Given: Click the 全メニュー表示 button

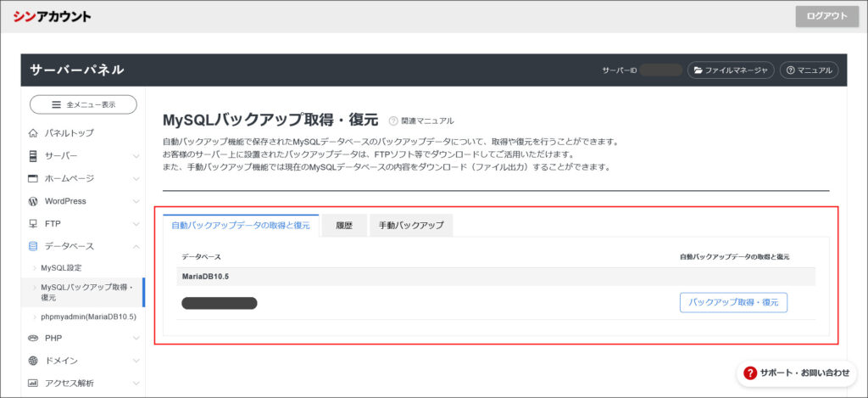Looking at the screenshot, I should pyautogui.click(x=83, y=104).
